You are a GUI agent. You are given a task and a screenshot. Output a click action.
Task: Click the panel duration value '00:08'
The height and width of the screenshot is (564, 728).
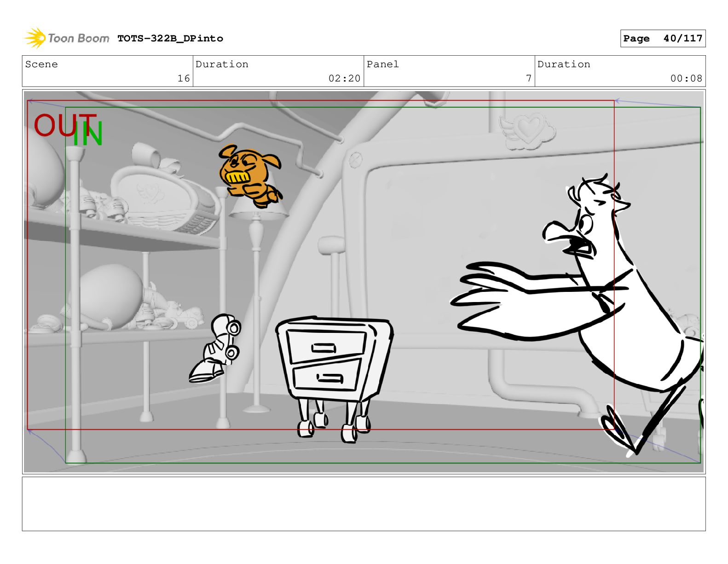coord(686,78)
